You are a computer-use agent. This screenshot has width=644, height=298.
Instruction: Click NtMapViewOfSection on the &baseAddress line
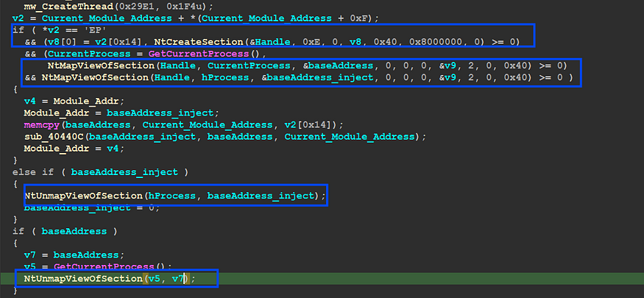tap(100, 65)
